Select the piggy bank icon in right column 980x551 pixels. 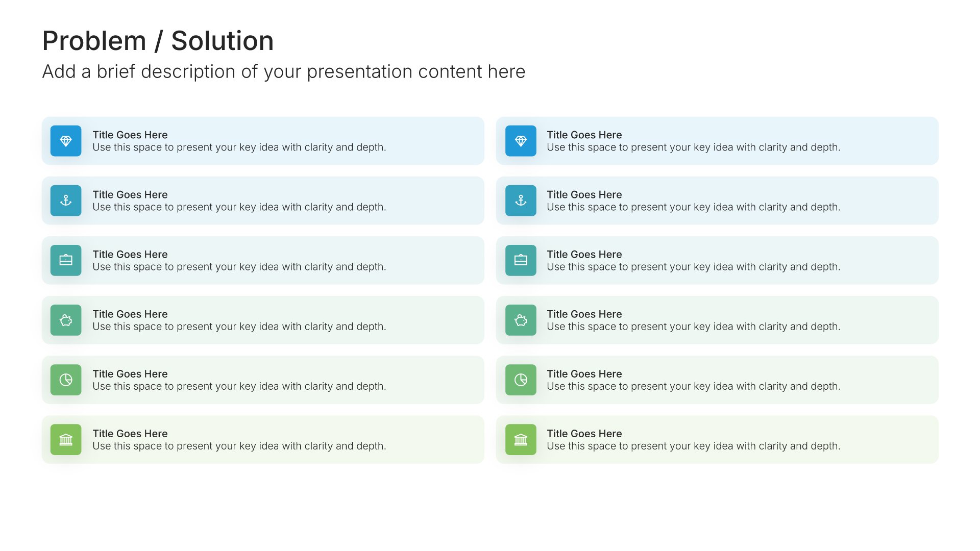click(521, 320)
